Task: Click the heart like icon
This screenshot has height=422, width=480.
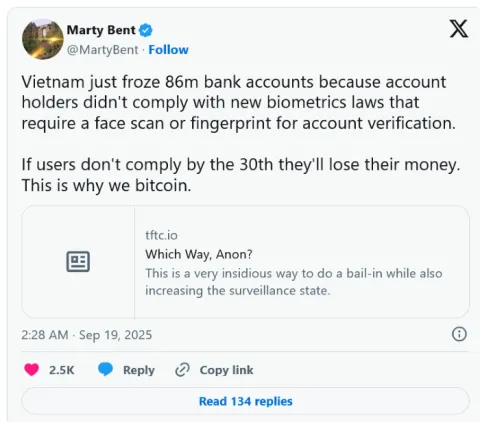Action: (x=32, y=370)
